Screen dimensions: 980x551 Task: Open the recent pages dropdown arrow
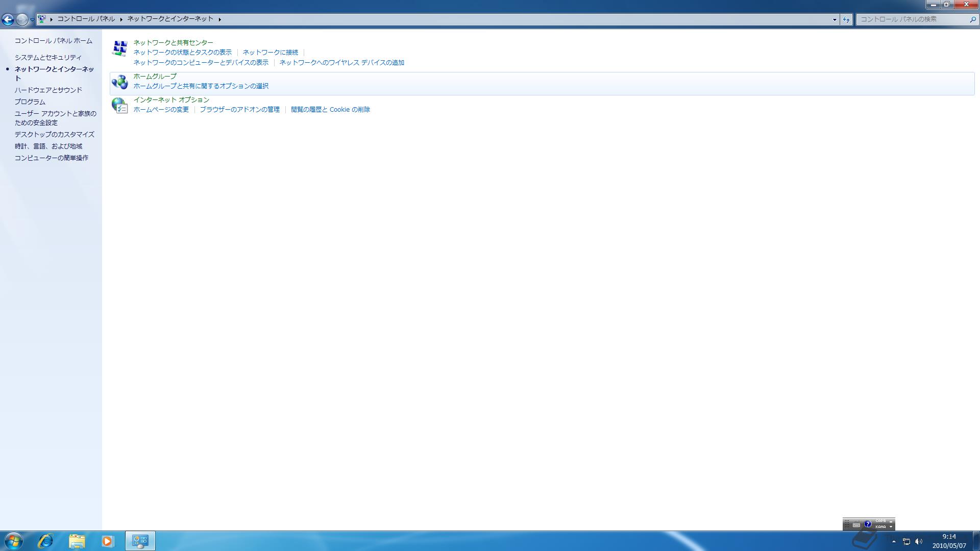32,19
